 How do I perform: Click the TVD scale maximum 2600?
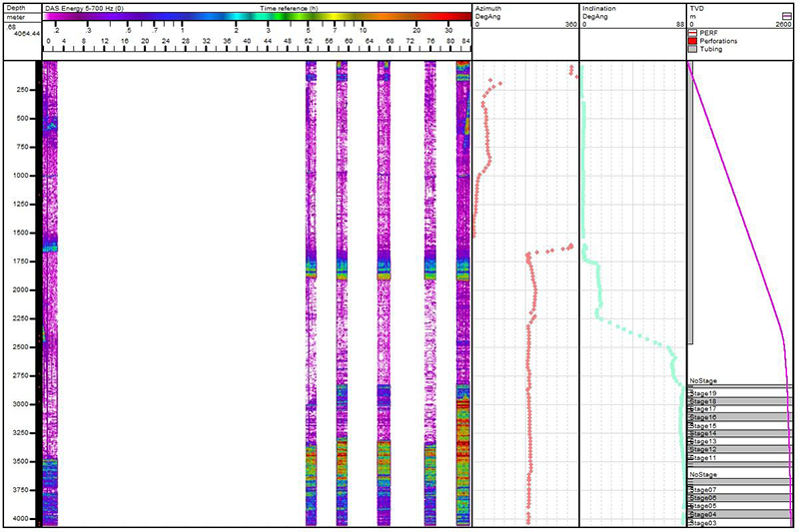click(784, 24)
